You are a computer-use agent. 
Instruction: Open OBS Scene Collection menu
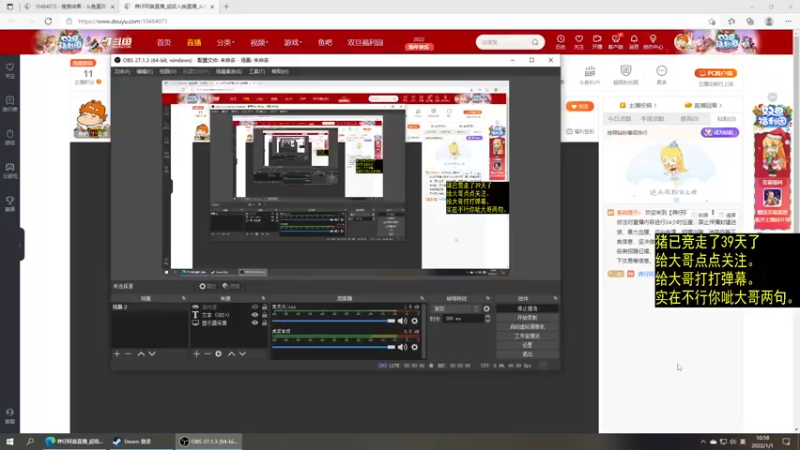point(229,72)
